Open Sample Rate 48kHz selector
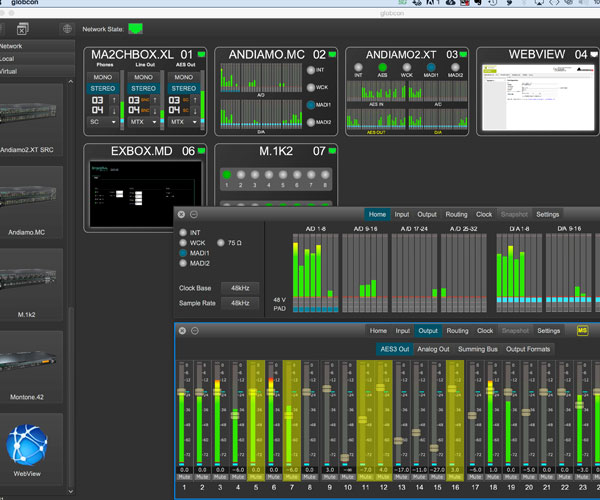Image resolution: width=600 pixels, height=500 pixels. pos(240,303)
